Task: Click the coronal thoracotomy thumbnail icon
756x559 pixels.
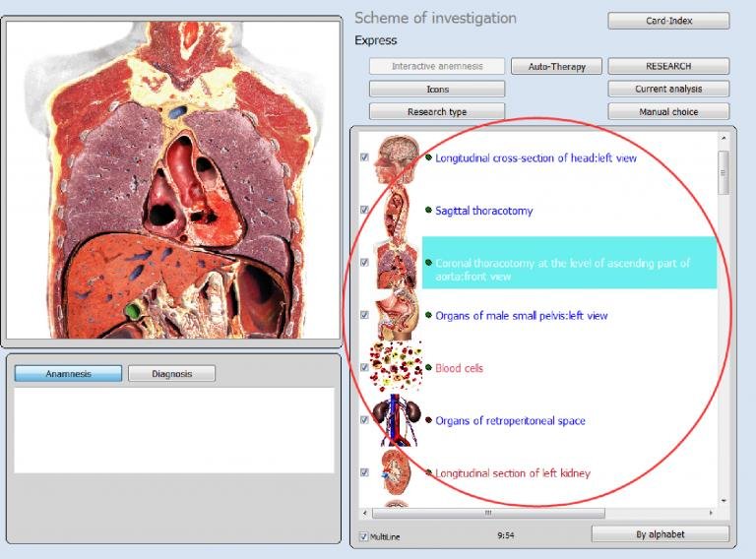Action: tap(397, 263)
